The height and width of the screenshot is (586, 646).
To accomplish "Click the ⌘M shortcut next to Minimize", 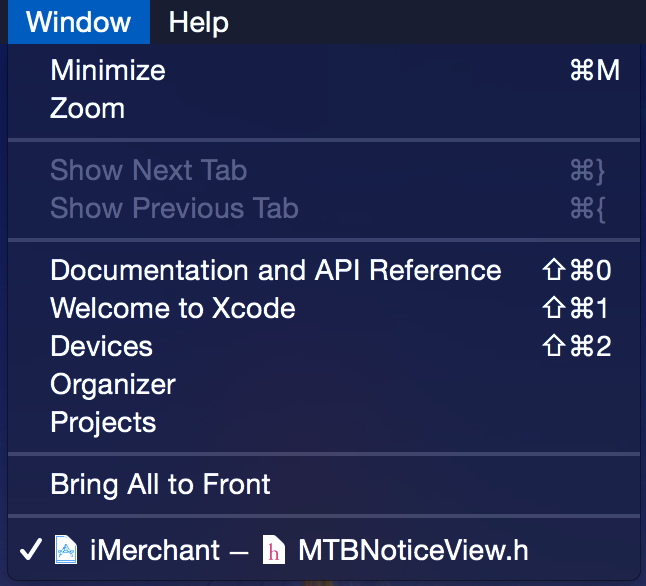I will coord(594,71).
